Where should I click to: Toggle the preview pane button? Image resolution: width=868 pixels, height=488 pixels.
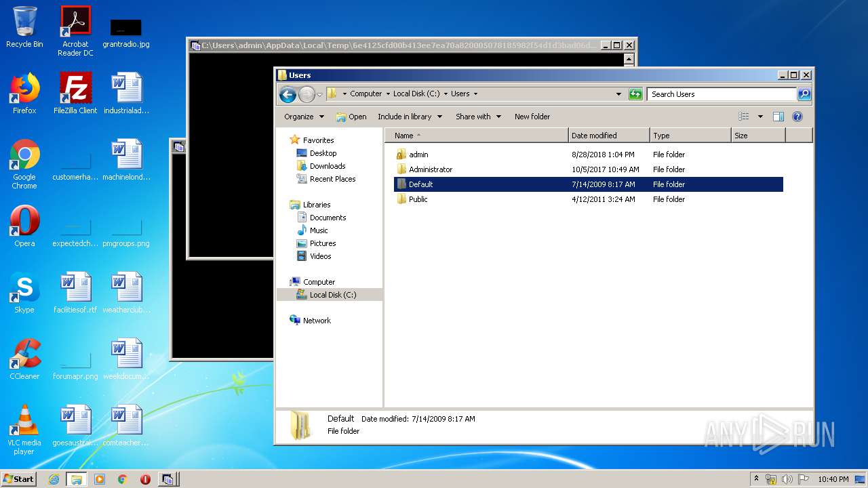pyautogui.click(x=778, y=117)
